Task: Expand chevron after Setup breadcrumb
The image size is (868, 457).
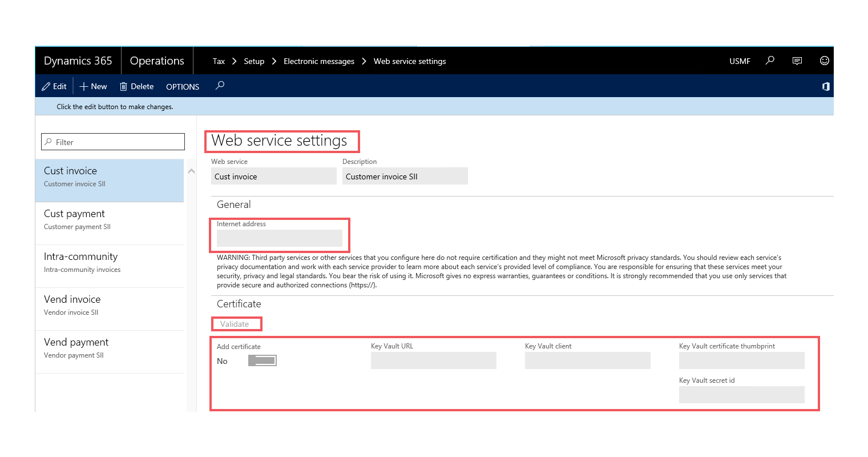Action: point(274,61)
